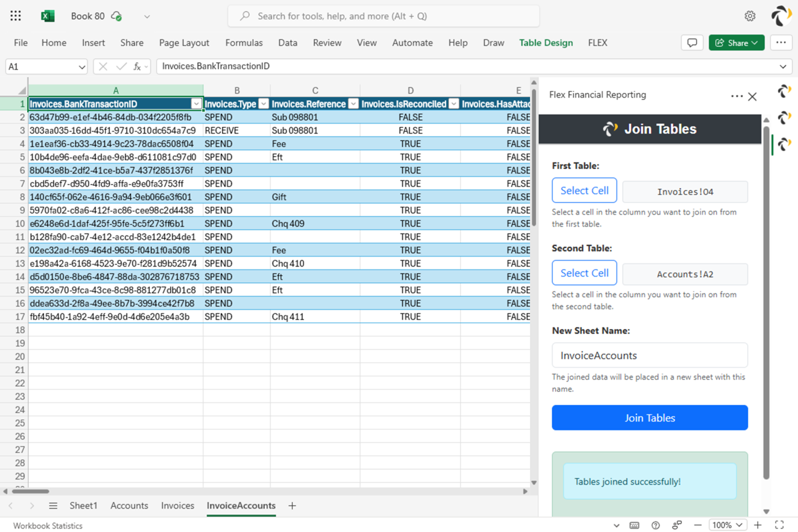798x532 pixels.
Task: Go to previous sheet arrow
Action: coord(11,506)
